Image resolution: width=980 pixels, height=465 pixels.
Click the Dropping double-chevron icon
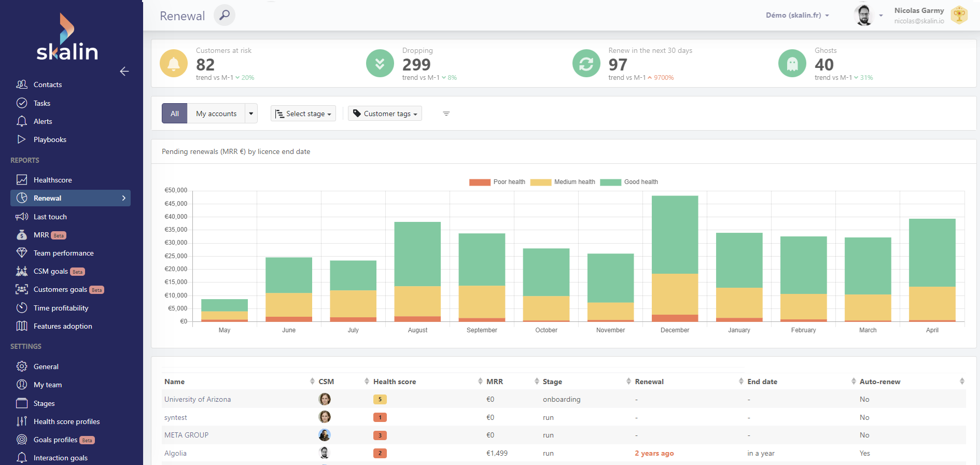(x=380, y=63)
